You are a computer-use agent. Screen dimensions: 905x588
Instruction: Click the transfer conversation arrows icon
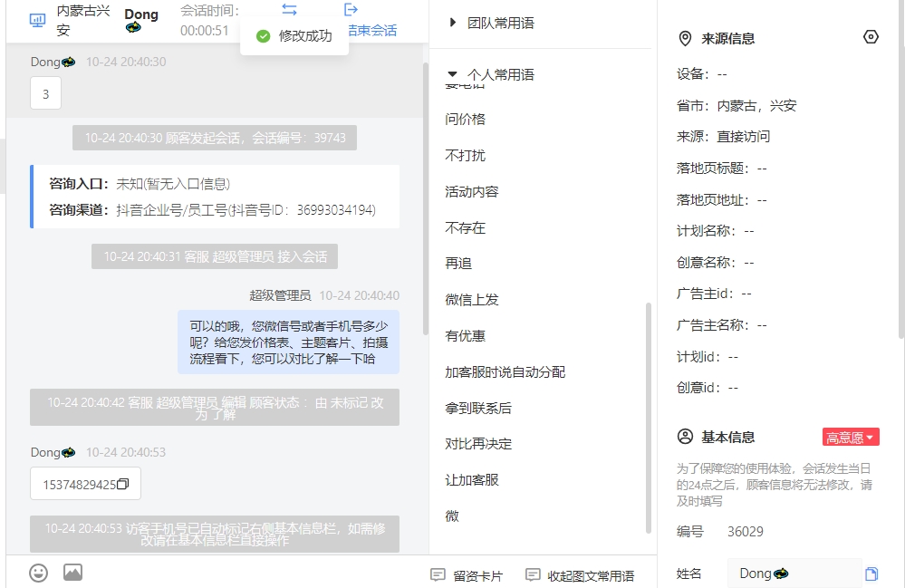[x=289, y=10]
